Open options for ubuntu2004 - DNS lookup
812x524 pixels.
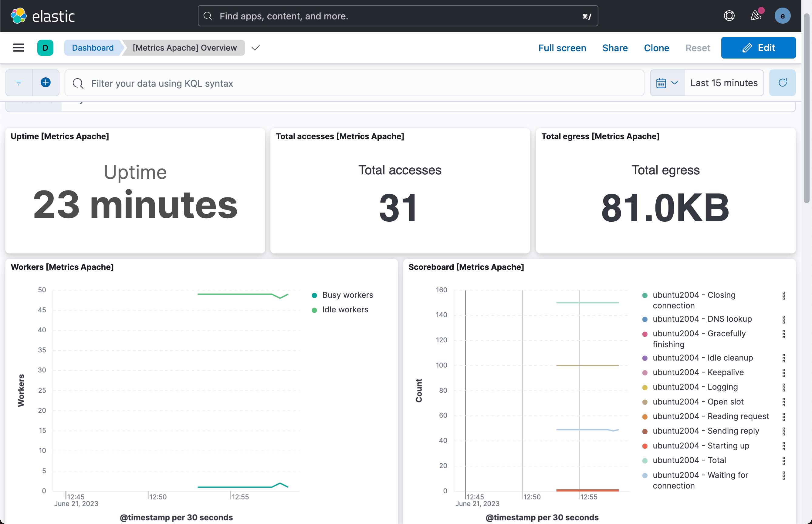(x=783, y=319)
